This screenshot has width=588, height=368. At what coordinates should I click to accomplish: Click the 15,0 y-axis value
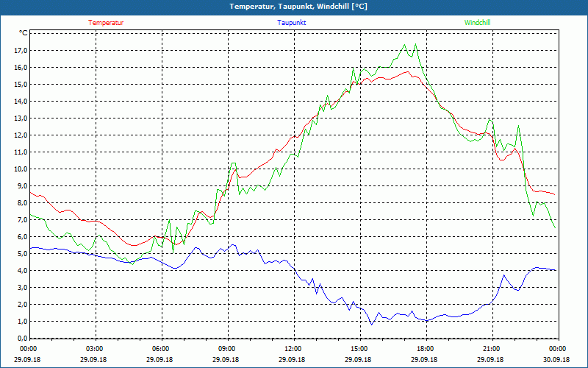(21, 85)
